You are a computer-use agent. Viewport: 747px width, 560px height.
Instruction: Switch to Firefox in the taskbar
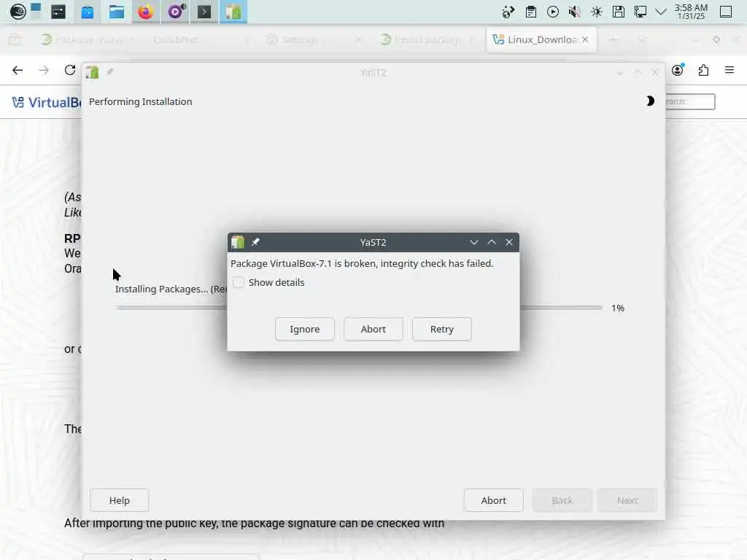(x=146, y=12)
